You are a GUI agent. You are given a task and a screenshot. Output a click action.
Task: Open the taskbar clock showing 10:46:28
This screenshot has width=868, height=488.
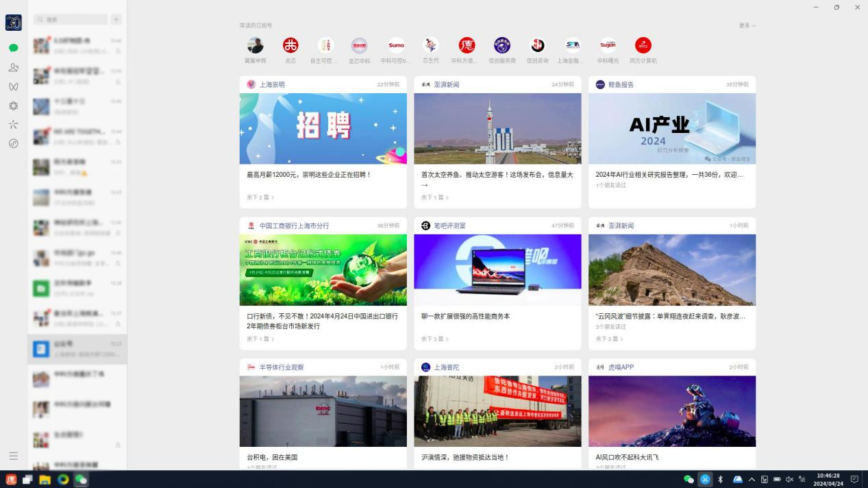828,480
